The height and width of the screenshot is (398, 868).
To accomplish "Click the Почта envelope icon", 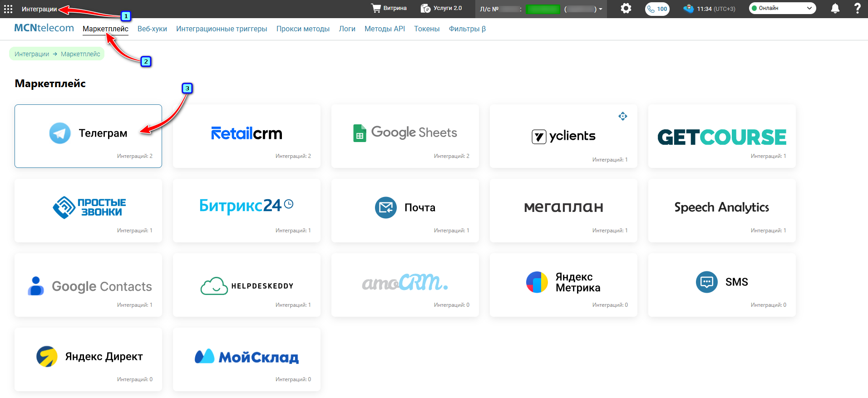I will 386,207.
